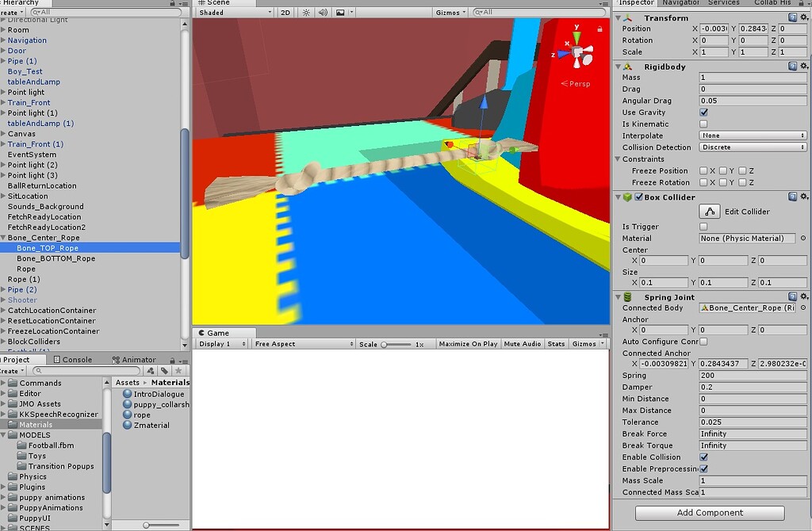Open the Collision Detection dropdown
The image size is (812, 531).
pyautogui.click(x=752, y=147)
